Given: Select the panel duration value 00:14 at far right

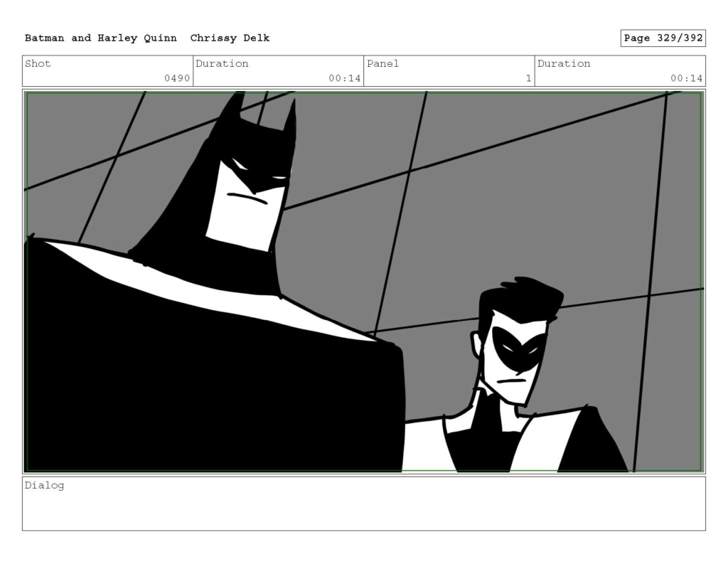Looking at the screenshot, I should 686,78.
